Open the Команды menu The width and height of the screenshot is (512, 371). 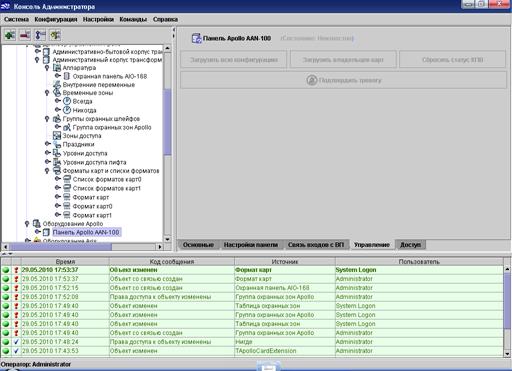tap(133, 19)
